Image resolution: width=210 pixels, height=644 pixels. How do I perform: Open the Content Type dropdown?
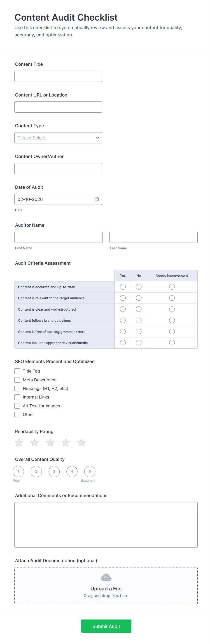58,138
